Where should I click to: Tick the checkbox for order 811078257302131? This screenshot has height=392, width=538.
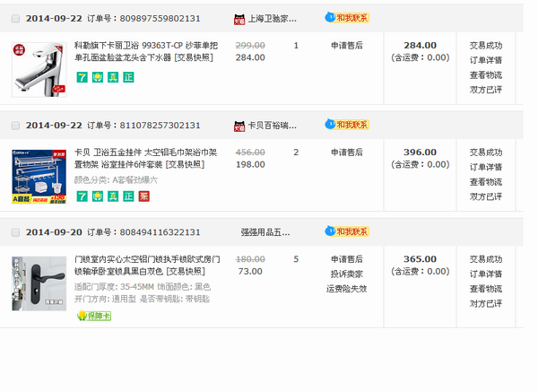click(15, 126)
